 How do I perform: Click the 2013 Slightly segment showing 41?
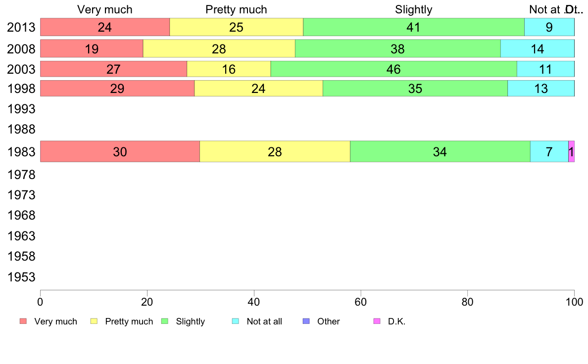coord(414,27)
